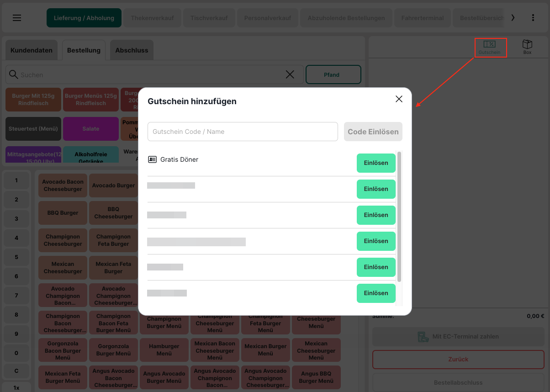Open the three-dot more options menu
550x392 pixels.
click(x=533, y=18)
